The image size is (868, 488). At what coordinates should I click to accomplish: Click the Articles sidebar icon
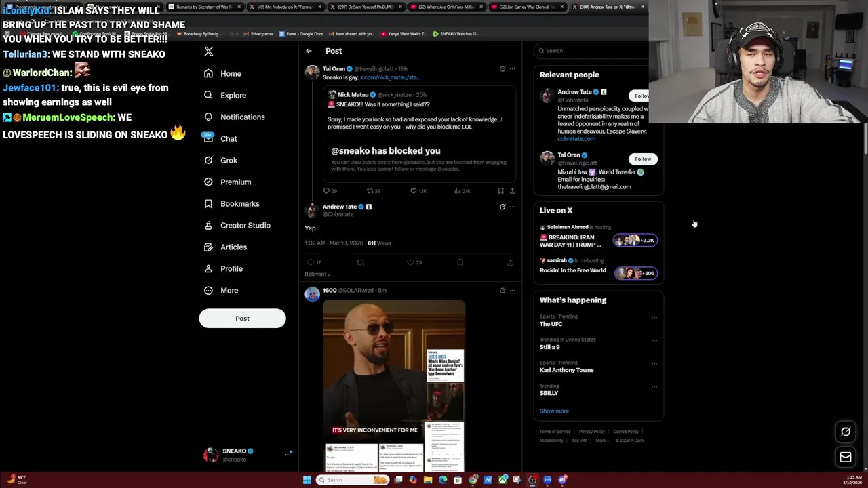click(208, 247)
